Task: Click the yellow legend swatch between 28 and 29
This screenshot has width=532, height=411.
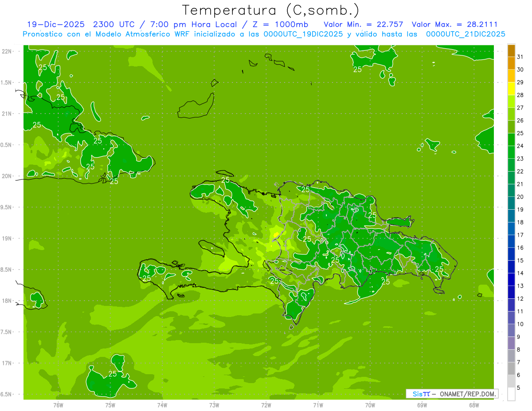Action: (x=511, y=89)
